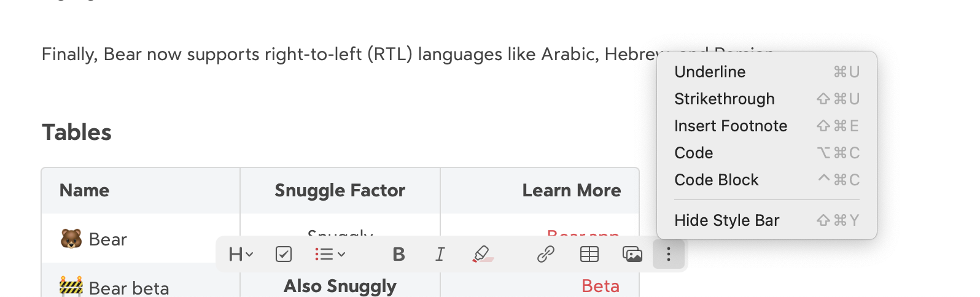Pick Insert Footnote menu entry
This screenshot has height=297, width=980.
tap(731, 126)
